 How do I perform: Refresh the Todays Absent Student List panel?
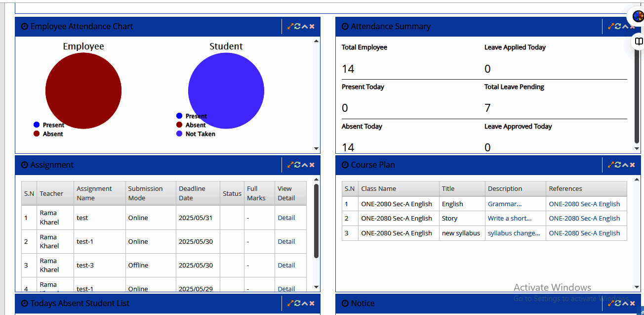tap(297, 303)
